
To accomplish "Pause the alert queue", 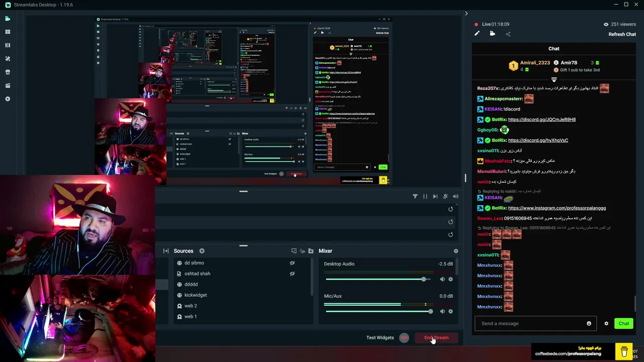I will (425, 197).
